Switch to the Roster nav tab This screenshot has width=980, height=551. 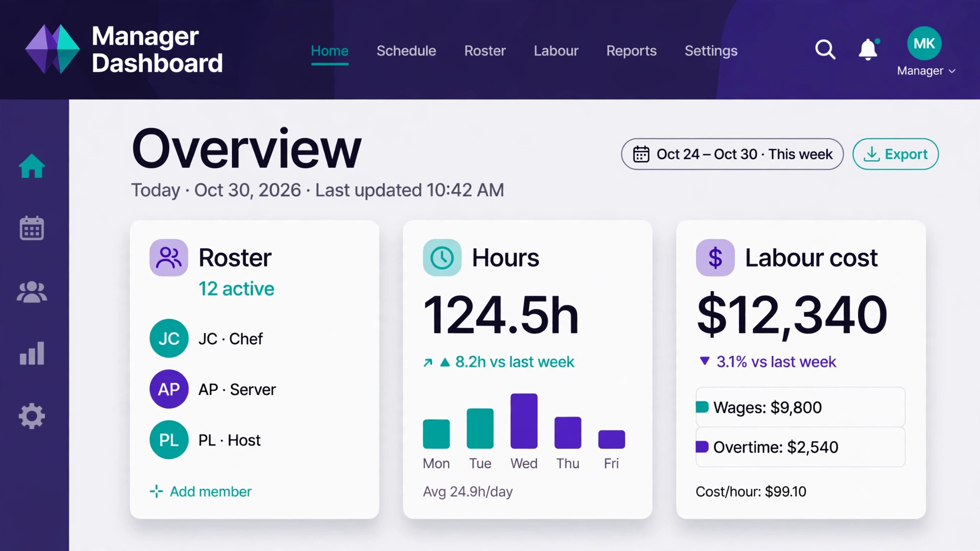coord(485,51)
